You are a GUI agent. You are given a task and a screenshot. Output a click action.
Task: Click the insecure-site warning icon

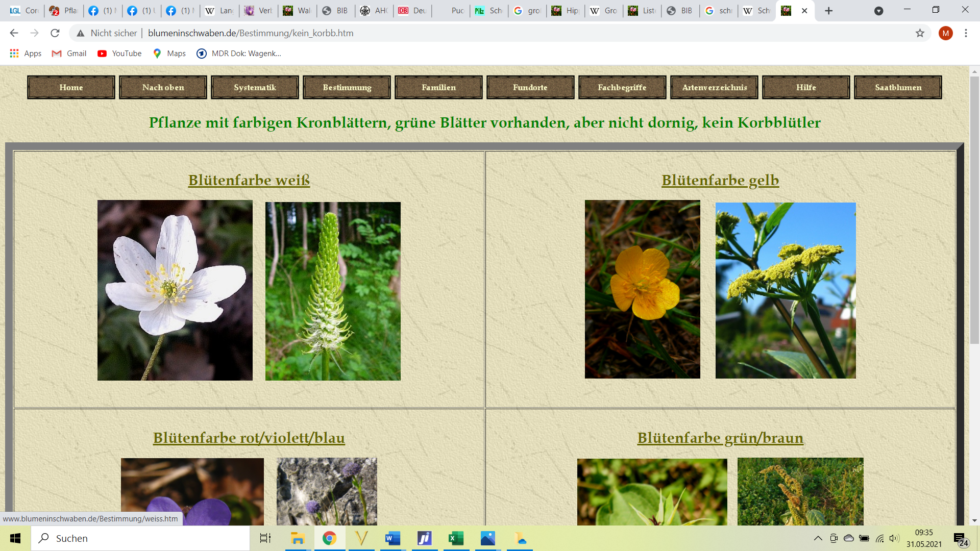[x=81, y=33]
